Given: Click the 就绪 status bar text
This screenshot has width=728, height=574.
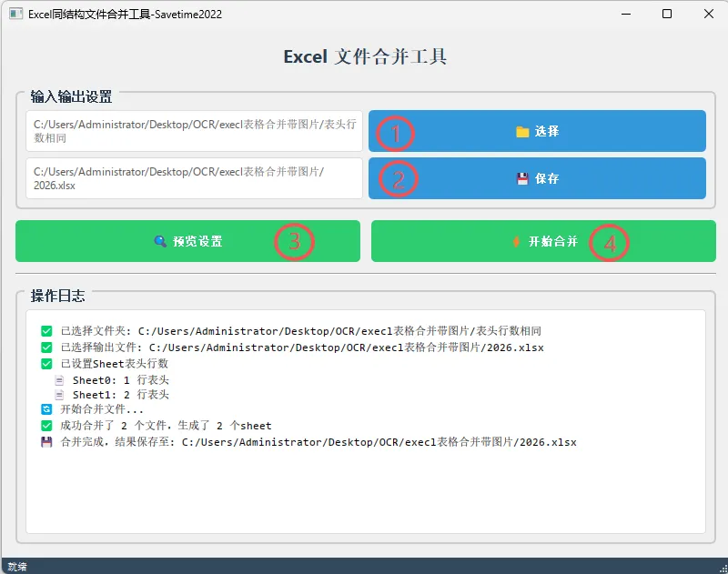Looking at the screenshot, I should tap(17, 567).
